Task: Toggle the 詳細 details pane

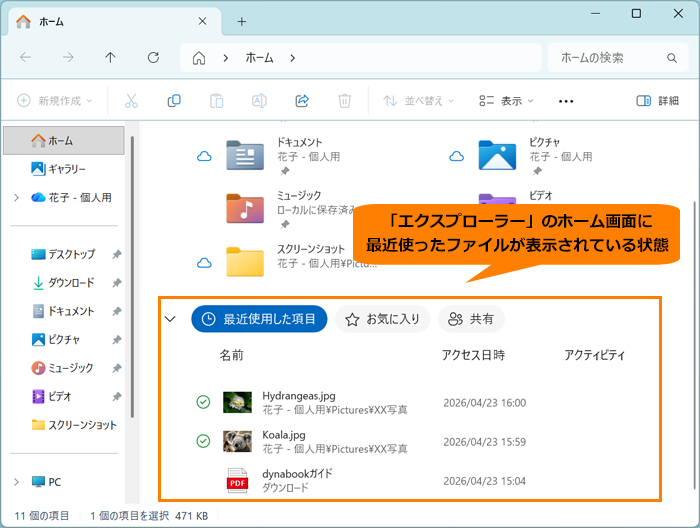Action: pos(657,101)
